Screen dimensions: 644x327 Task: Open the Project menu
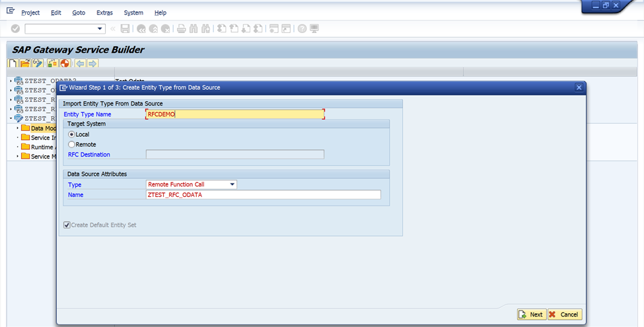coord(30,13)
